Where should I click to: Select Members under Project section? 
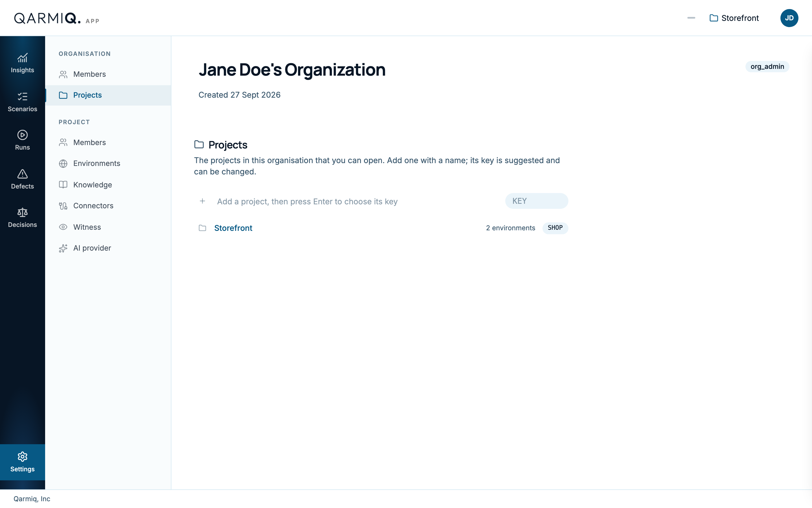point(108,143)
